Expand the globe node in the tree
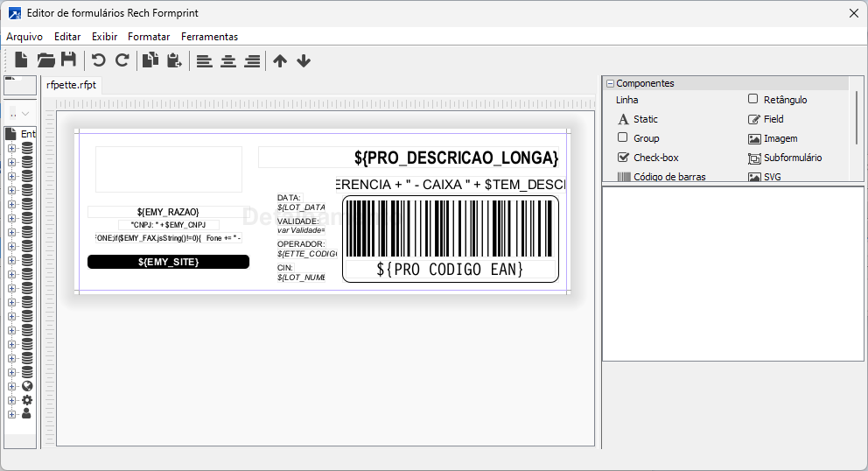The width and height of the screenshot is (868, 471). (x=12, y=386)
